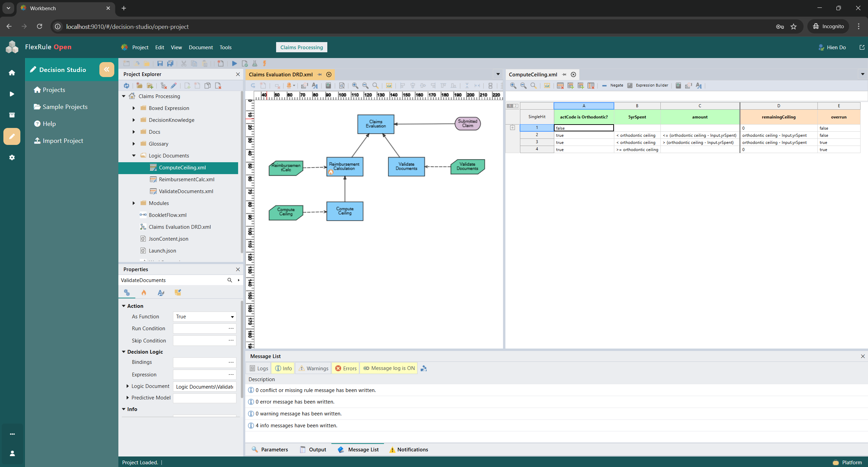Expand the Glossary folder
Image resolution: width=868 pixels, height=467 pixels.
(134, 144)
